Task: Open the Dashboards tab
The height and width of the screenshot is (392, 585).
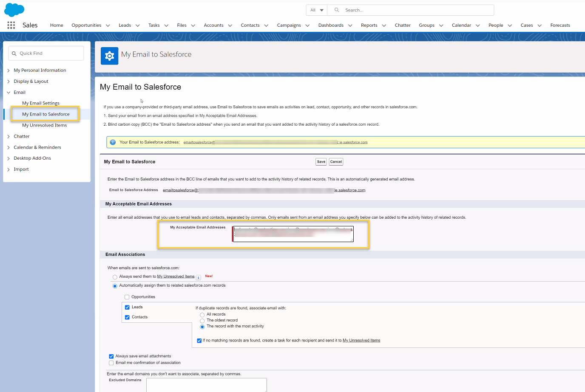Action: point(331,25)
